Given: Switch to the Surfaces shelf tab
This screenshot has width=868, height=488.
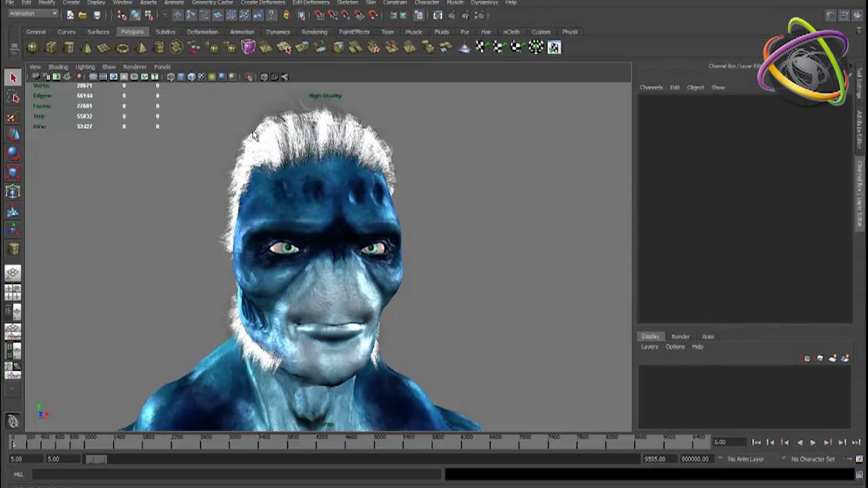Looking at the screenshot, I should point(98,32).
